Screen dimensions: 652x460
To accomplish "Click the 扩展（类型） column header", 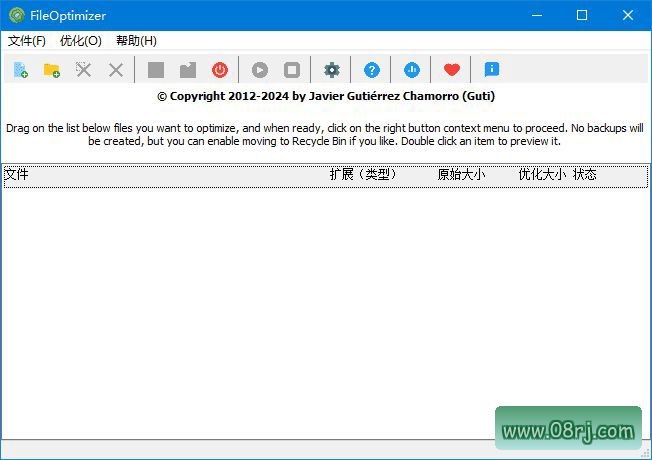I will pyautogui.click(x=363, y=174).
